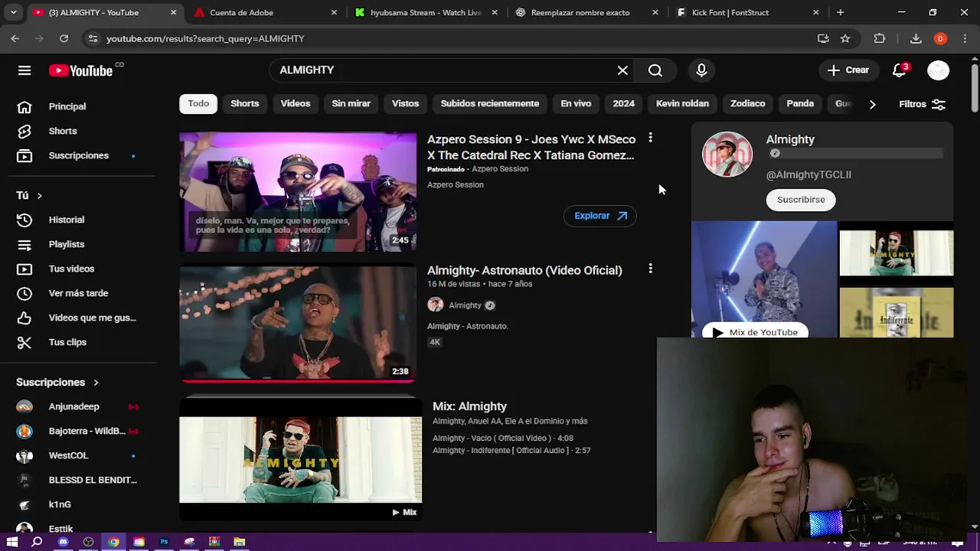Select the Videos filter chip
Image resolution: width=980 pixels, height=551 pixels.
tap(296, 103)
